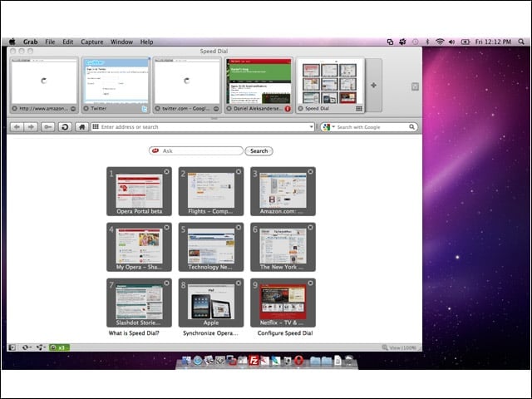Click the Ask logo in search box
This screenshot has height=399, width=532.
pyautogui.click(x=155, y=150)
